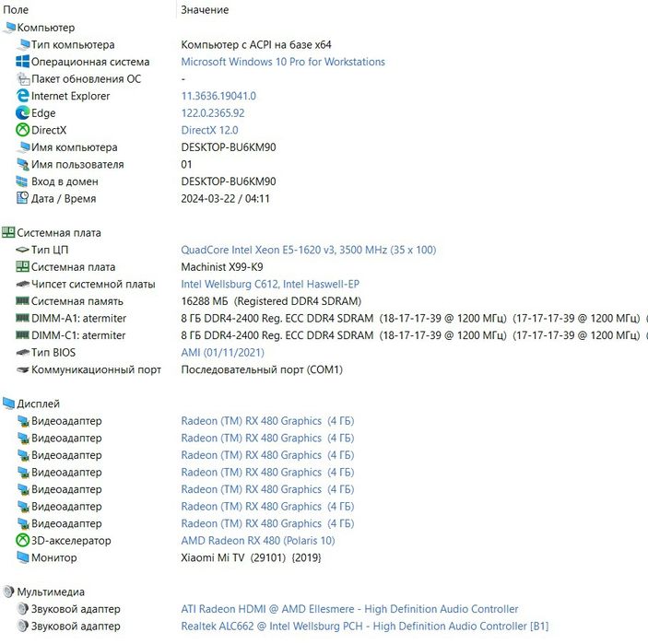Image resolution: width=648 pixels, height=644 pixels.
Task: Select the date value '2024-03-22 / 04:11'
Action: tap(225, 198)
